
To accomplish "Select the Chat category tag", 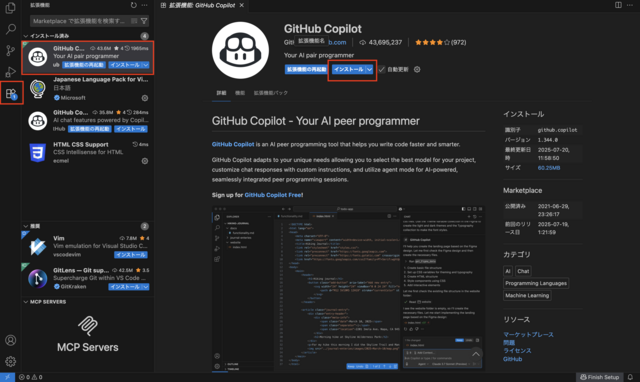I will coord(523,271).
